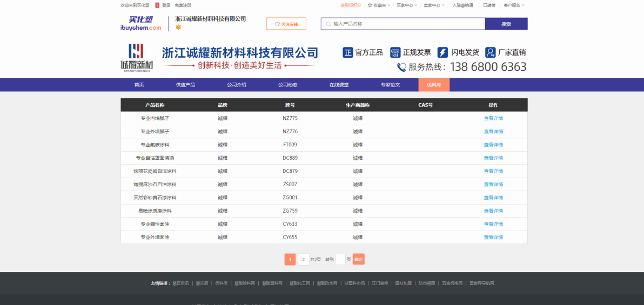View details for CY655 专业外墙面涂
The height and width of the screenshot is (305, 644).
click(x=493, y=237)
